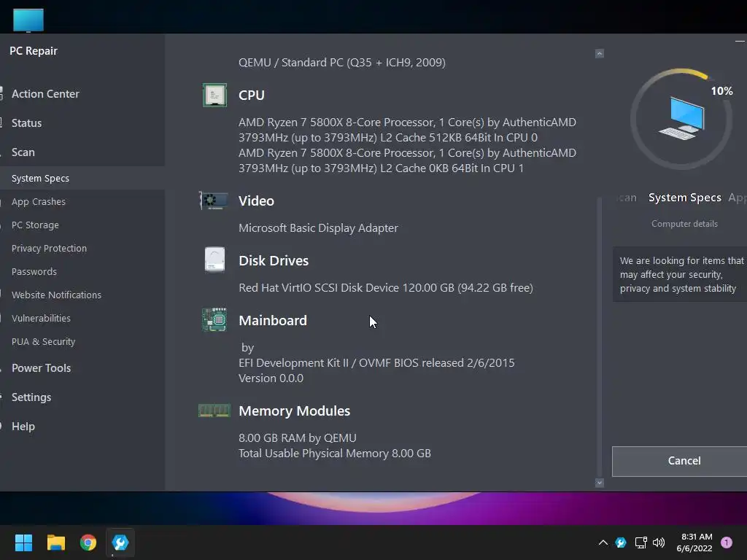Open PC Storage in the sidebar

[x=35, y=225]
